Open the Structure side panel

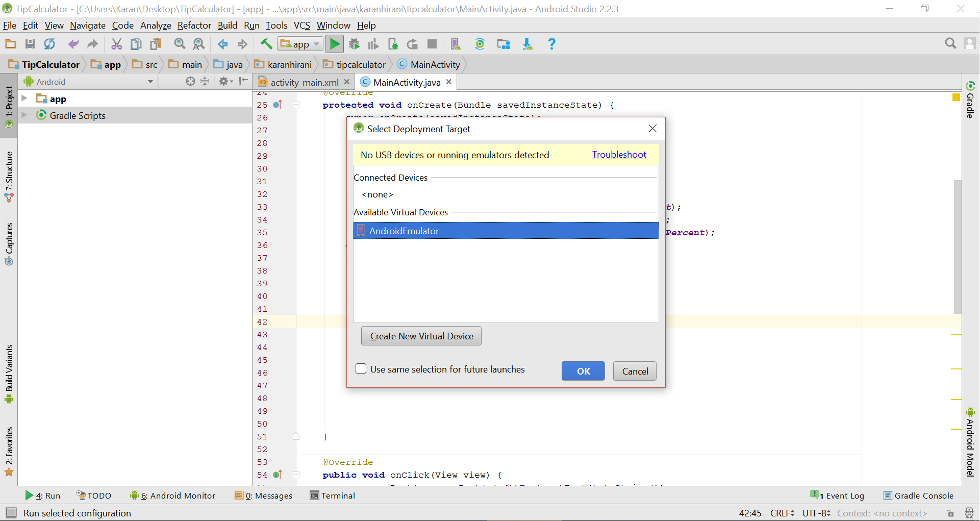pyautogui.click(x=9, y=177)
